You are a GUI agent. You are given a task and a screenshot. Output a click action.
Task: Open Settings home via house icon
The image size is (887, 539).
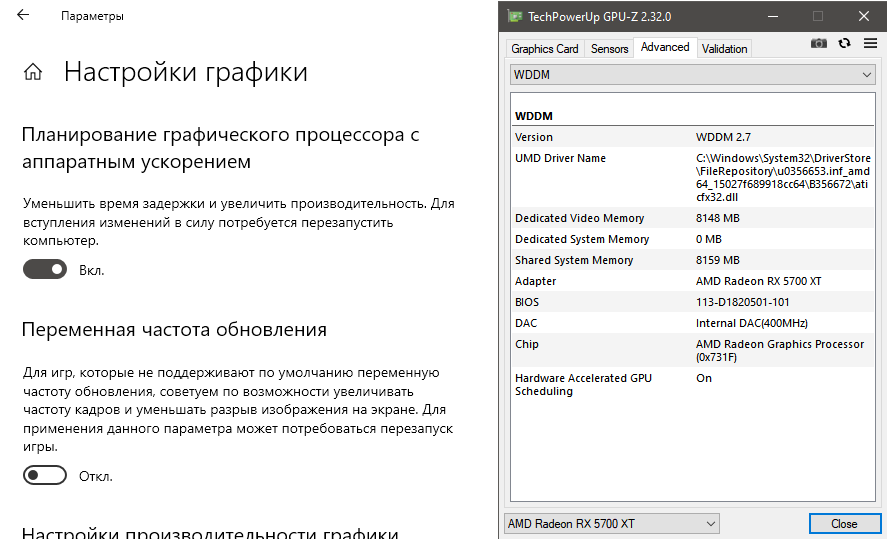(33, 72)
